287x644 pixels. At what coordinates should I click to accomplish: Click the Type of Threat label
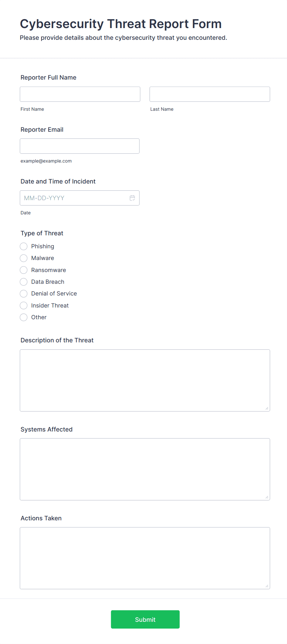[x=42, y=233]
